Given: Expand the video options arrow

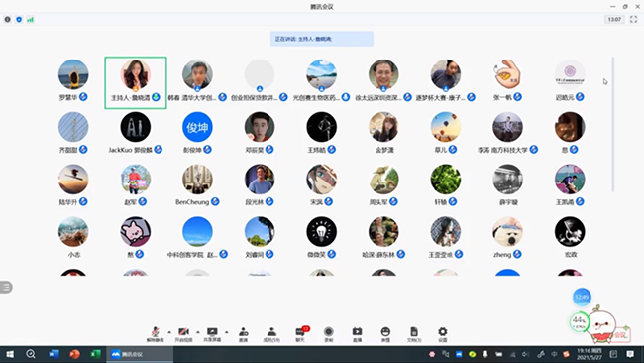Looking at the screenshot, I should click(x=198, y=331).
